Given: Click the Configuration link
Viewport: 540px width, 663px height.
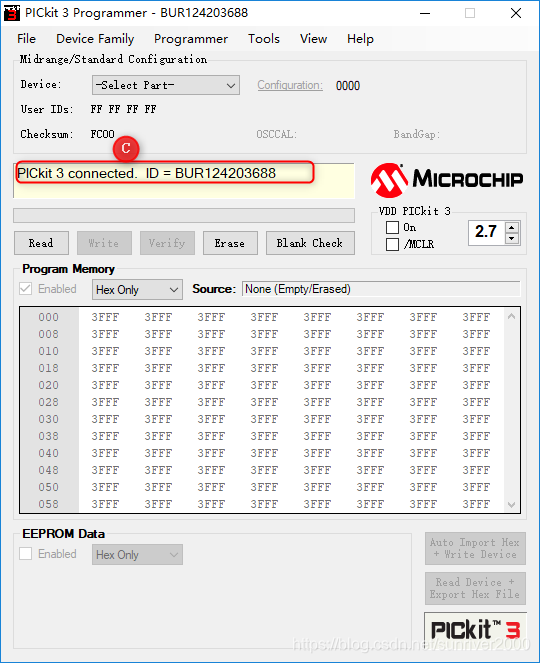Looking at the screenshot, I should click(290, 85).
